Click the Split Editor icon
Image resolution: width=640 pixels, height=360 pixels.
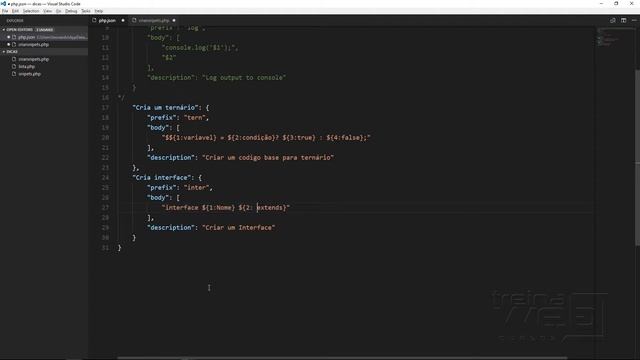click(x=624, y=20)
